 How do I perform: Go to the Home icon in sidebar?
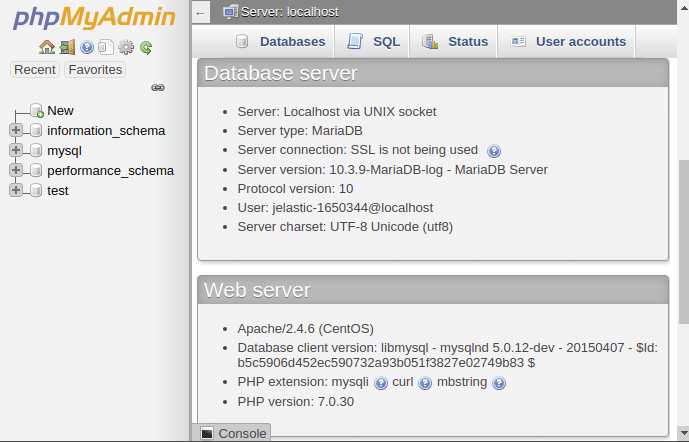(47, 47)
